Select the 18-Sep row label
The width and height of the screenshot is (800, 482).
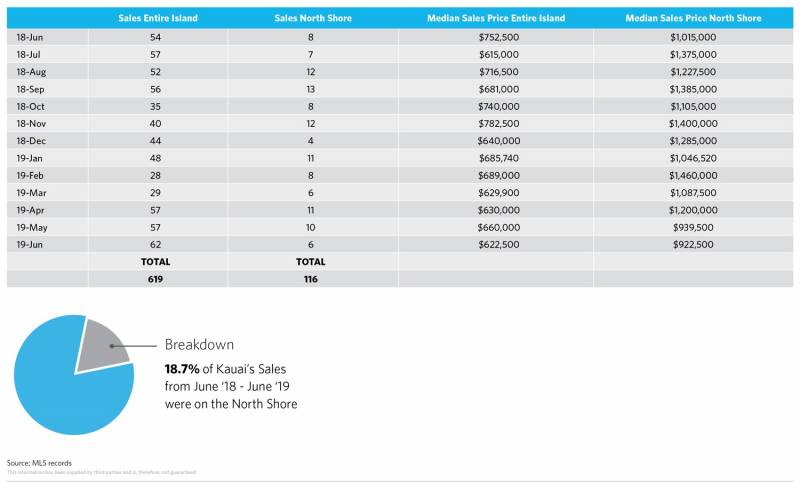click(x=31, y=88)
